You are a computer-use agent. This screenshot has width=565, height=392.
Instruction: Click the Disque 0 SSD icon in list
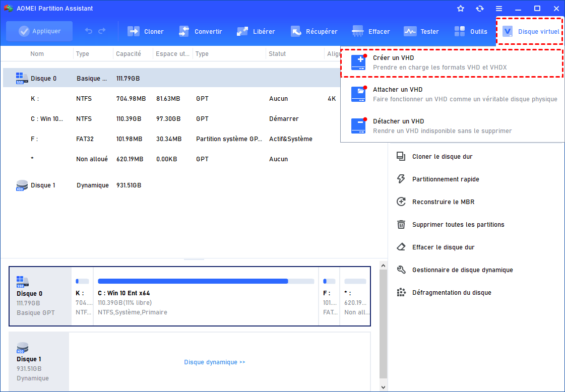[22, 78]
